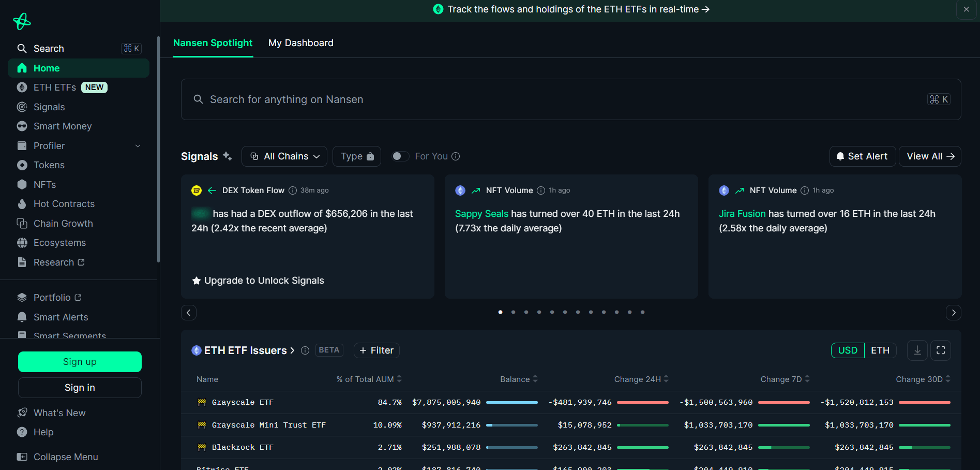Open the Search item in the sidebar
The height and width of the screenshot is (470, 980).
[x=79, y=49]
